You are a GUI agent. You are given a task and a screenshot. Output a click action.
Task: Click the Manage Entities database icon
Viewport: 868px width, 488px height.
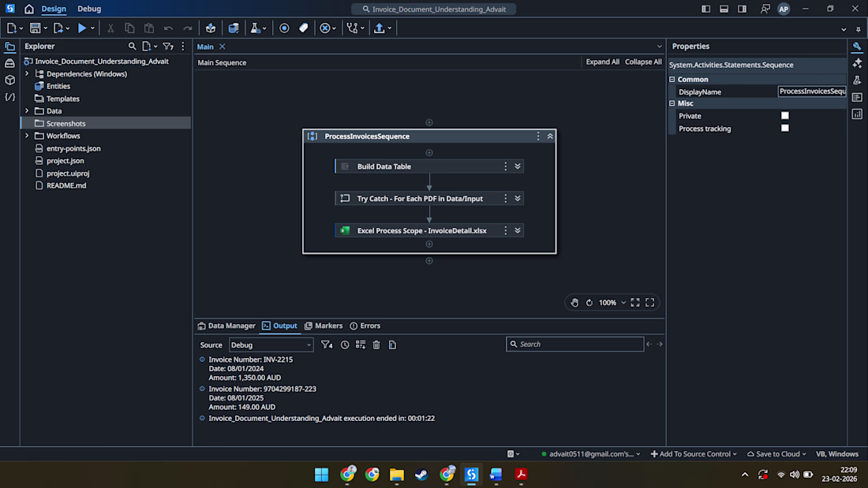[234, 28]
